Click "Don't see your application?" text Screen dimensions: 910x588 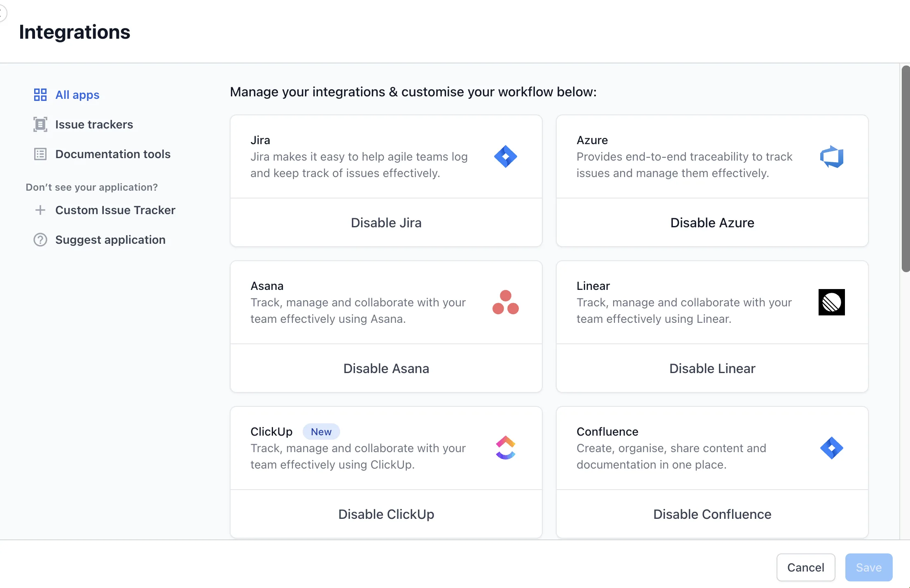(91, 187)
